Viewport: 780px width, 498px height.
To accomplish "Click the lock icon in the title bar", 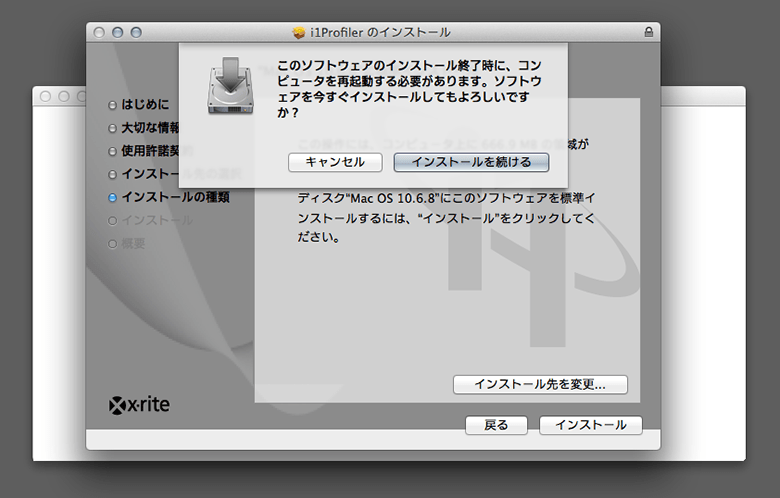I will coord(648,32).
